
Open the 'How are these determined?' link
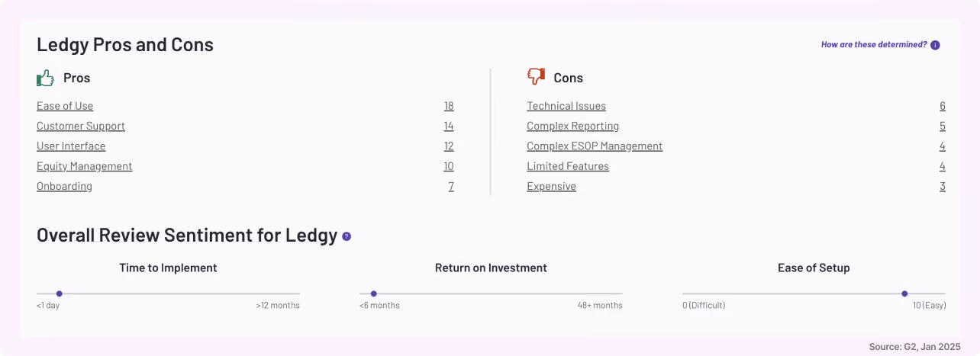coord(874,45)
